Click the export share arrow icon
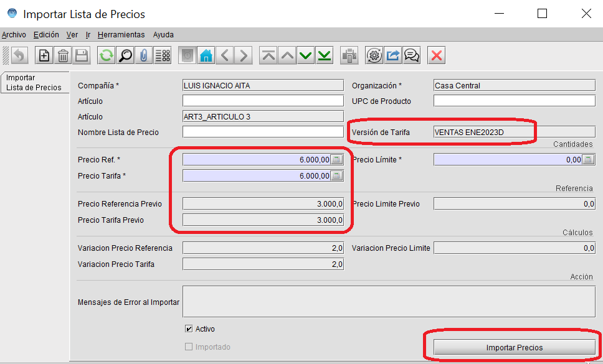The image size is (603, 364). coord(393,55)
